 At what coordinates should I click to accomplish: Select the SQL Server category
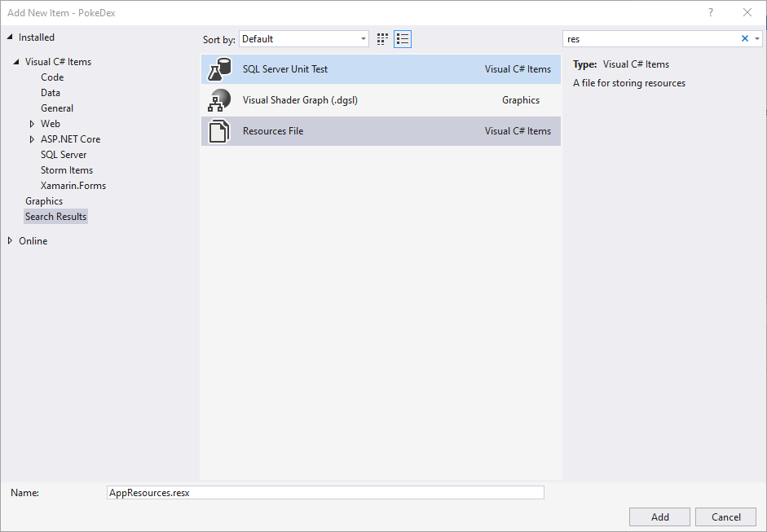64,155
